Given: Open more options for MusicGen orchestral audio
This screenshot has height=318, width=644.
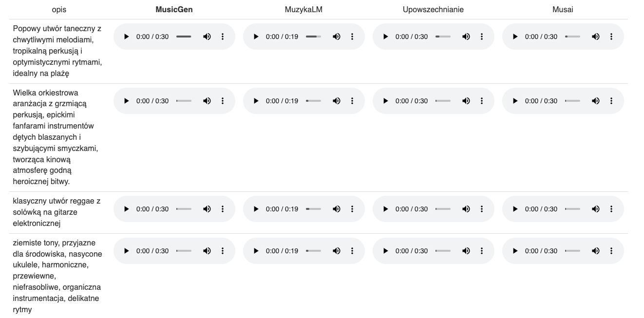Looking at the screenshot, I should click(223, 101).
